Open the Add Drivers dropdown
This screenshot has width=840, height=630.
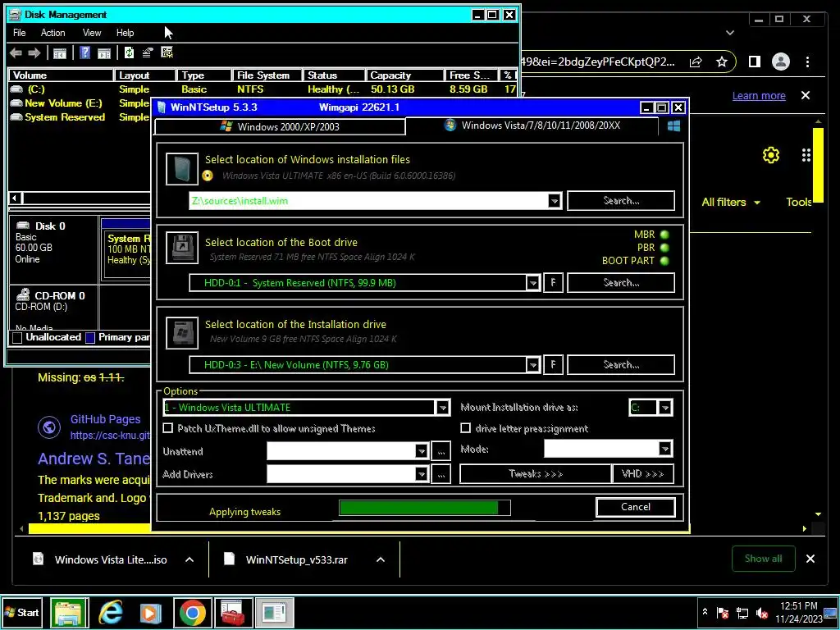pos(422,474)
